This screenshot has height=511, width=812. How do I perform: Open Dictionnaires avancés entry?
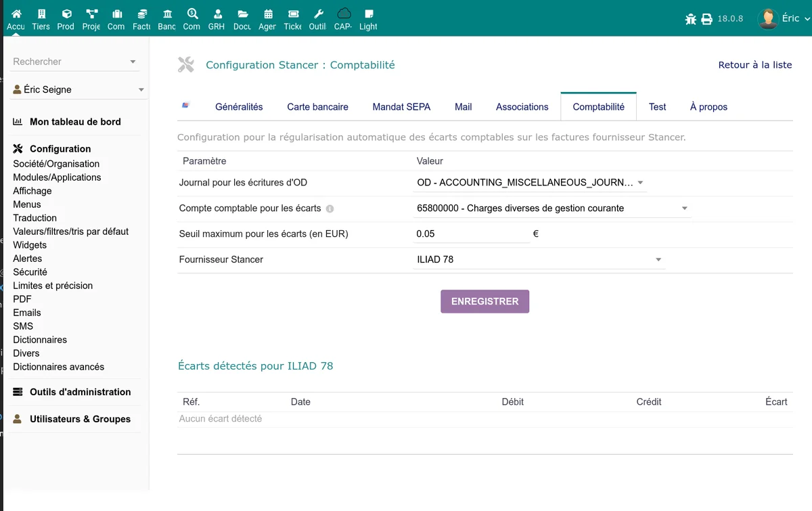coord(59,367)
